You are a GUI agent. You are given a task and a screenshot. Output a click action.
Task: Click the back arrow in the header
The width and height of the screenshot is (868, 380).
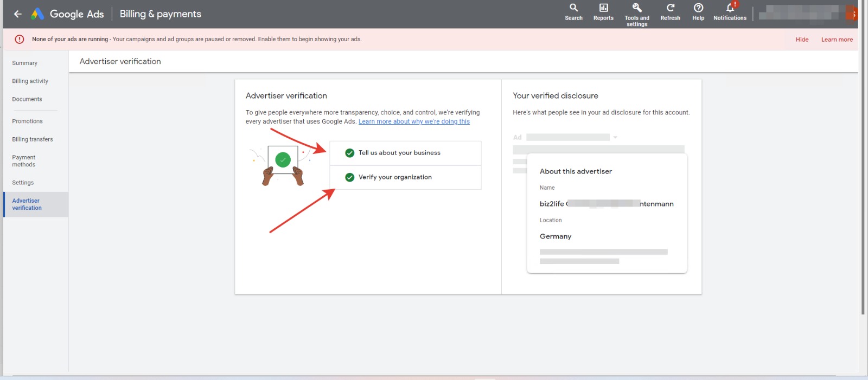18,14
